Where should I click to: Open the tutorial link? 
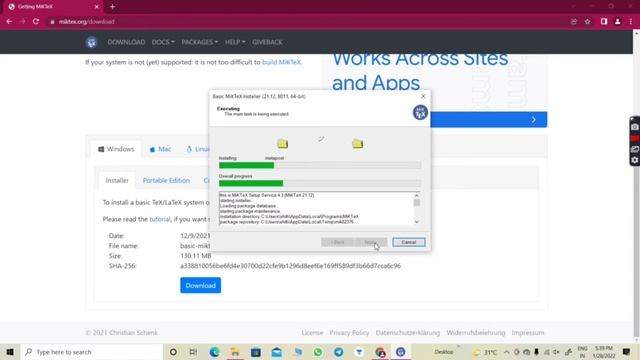coord(160,219)
